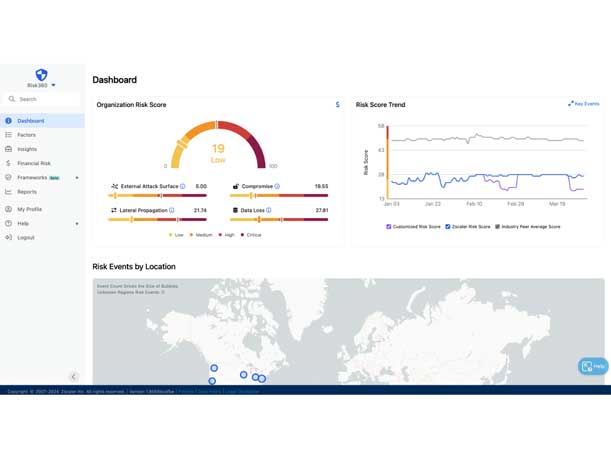Expand the Frameworks menu arrow
611x458 pixels.
(x=77, y=178)
